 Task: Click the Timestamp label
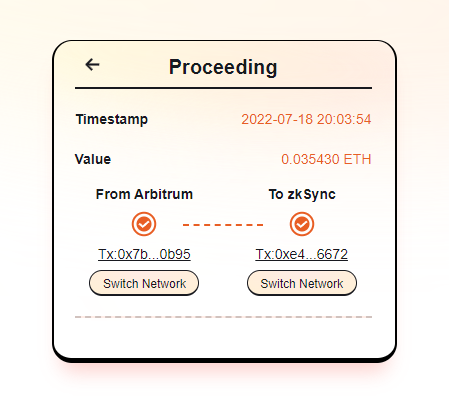click(112, 119)
